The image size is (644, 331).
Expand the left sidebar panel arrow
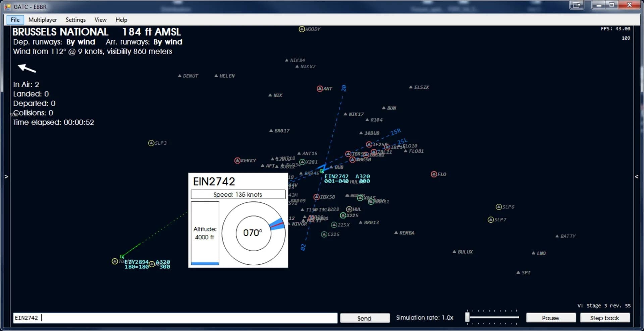[6, 177]
